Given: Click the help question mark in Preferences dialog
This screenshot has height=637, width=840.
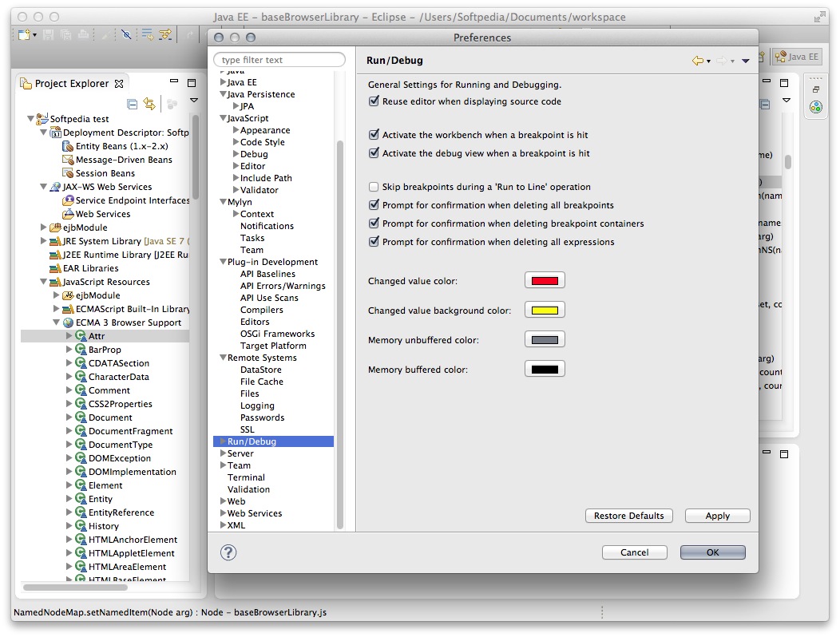Looking at the screenshot, I should pos(228,552).
